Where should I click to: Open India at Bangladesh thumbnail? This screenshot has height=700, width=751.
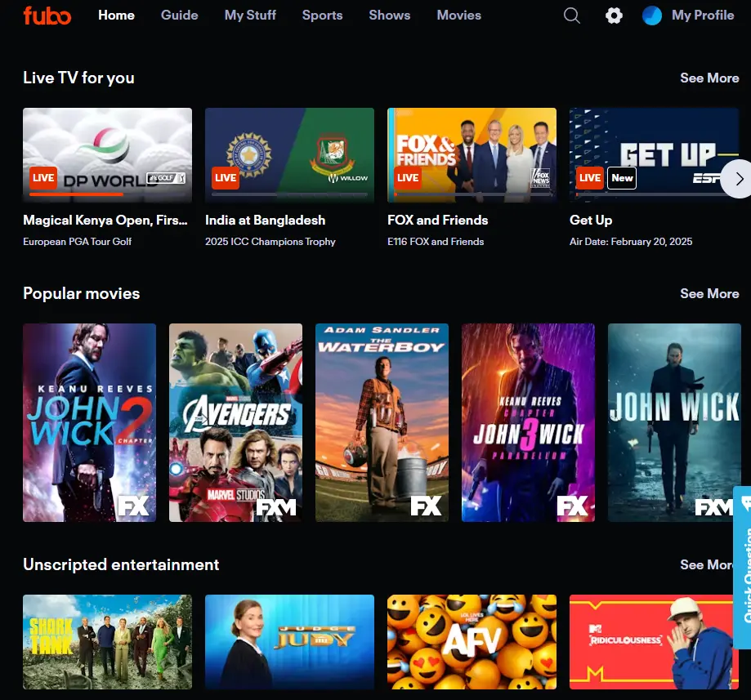290,155
